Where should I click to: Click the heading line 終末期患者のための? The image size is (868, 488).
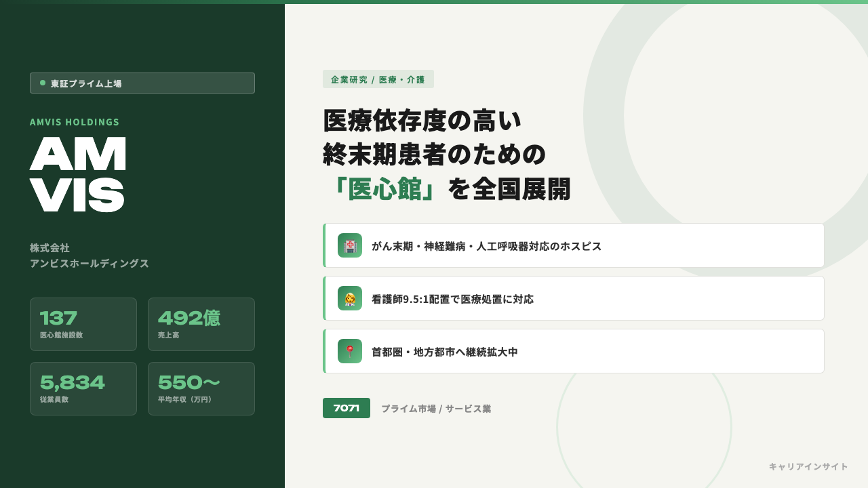(435, 154)
